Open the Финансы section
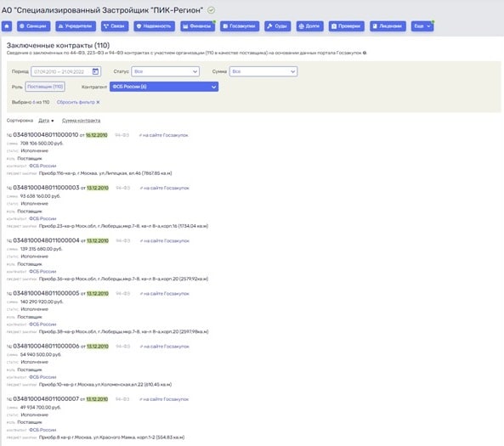The height and width of the screenshot is (446, 504). [197, 26]
